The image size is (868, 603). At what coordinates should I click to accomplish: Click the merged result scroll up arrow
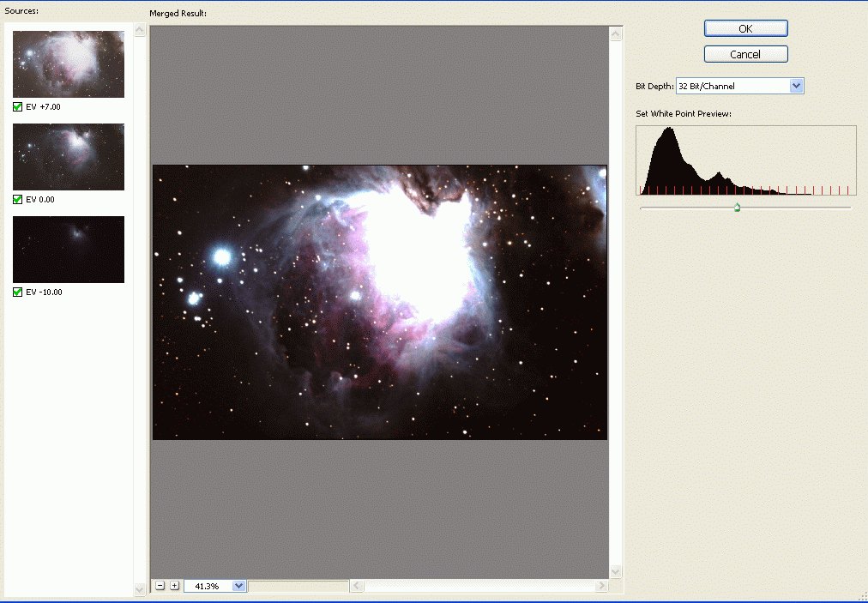[616, 34]
